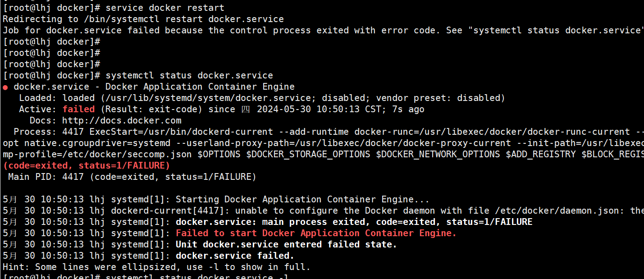Screen dimensions: 644x279
Task: Click 'Starting Docker Application Container Engine...' log entry
Action: point(302,199)
